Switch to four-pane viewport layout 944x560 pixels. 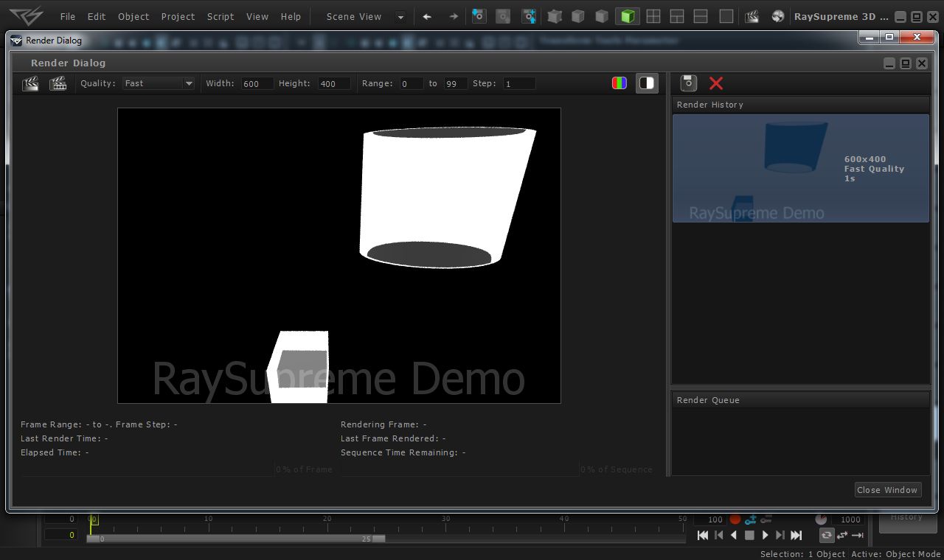point(653,15)
